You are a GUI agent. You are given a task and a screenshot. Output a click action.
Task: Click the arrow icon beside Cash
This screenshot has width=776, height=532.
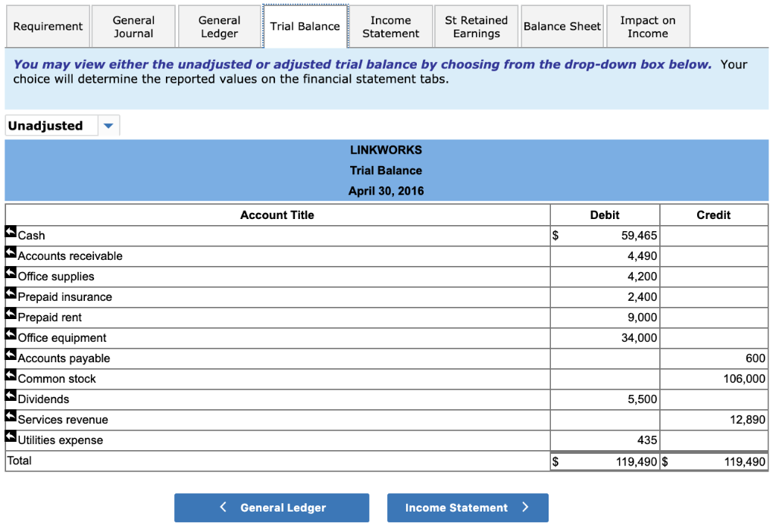point(11,233)
